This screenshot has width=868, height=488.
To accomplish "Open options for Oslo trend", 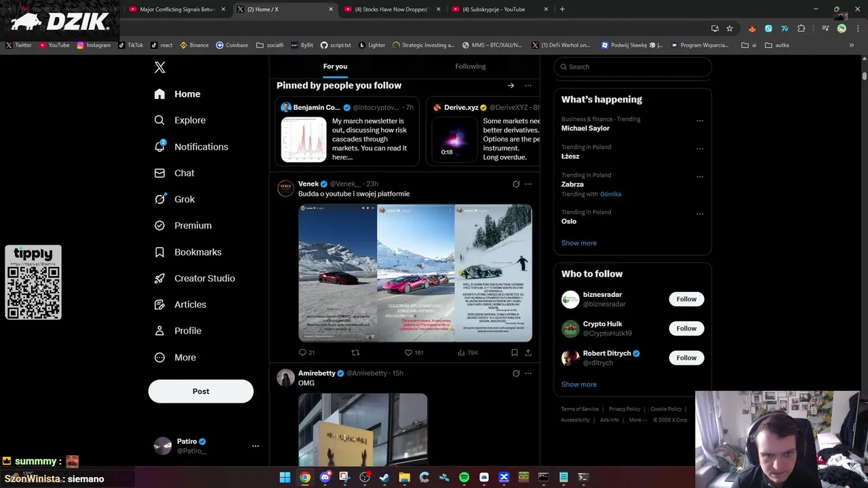I will [700, 213].
